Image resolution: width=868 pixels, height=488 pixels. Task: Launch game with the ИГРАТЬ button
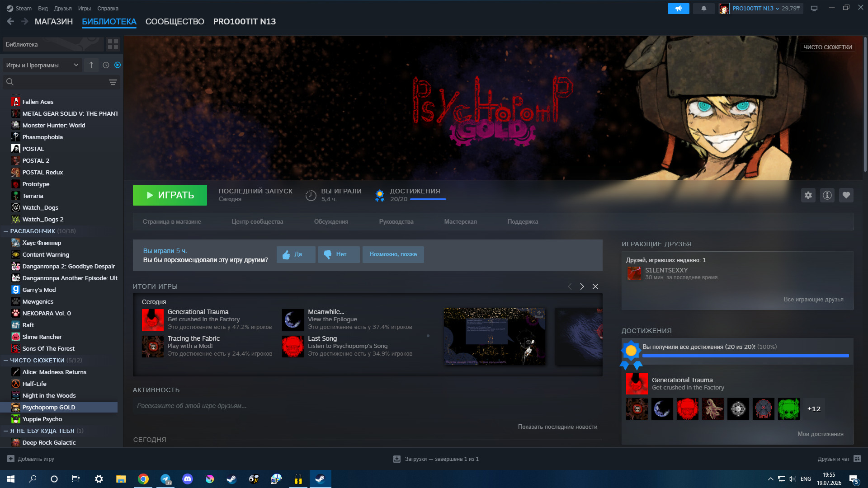coord(170,195)
